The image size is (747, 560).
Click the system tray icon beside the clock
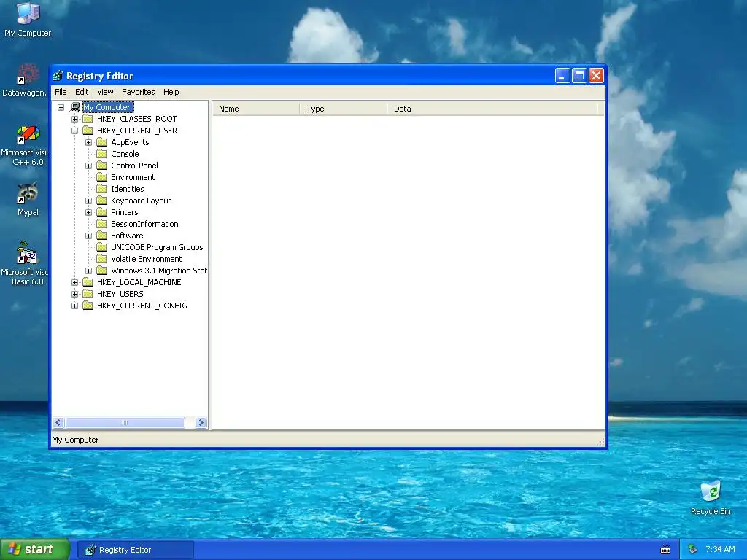[x=693, y=549]
